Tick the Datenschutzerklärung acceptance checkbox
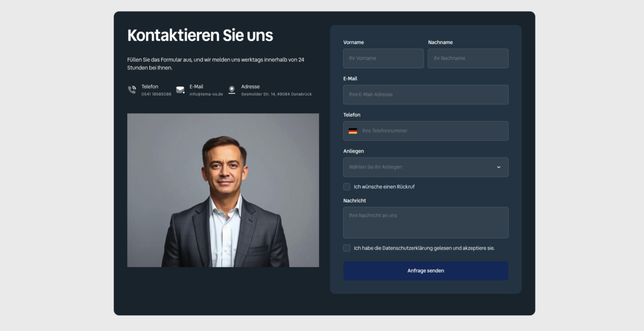The image size is (644, 331). [x=347, y=248]
